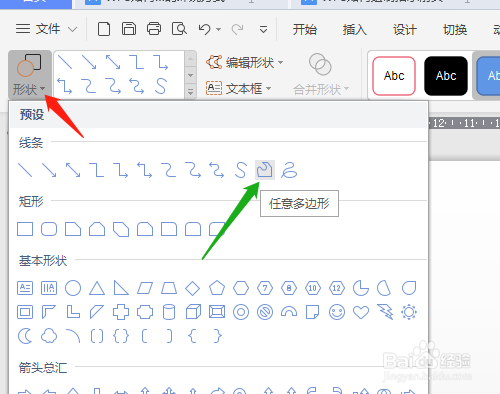Expand the shape gallery more button
This screenshot has width=500, height=394.
point(190,91)
